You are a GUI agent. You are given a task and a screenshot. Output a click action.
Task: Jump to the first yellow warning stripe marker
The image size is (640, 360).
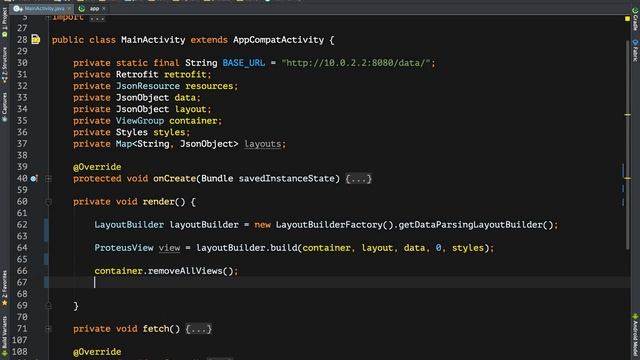click(x=627, y=115)
